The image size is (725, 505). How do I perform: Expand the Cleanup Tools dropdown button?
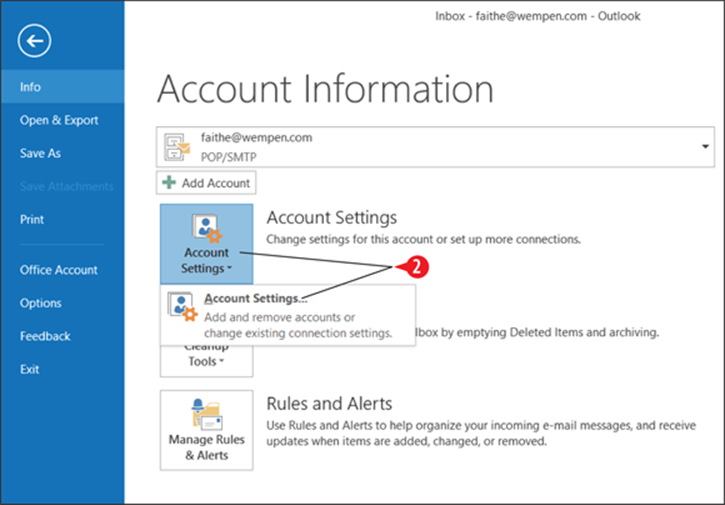207,361
